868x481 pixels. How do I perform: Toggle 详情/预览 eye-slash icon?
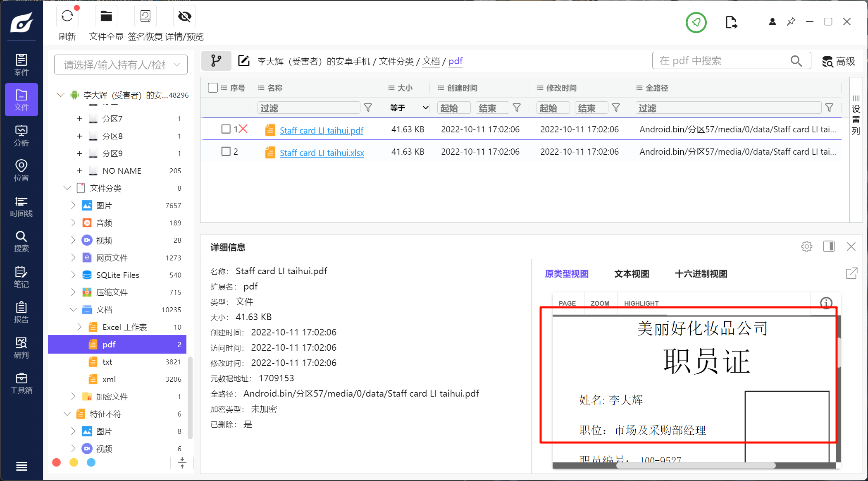click(x=184, y=17)
